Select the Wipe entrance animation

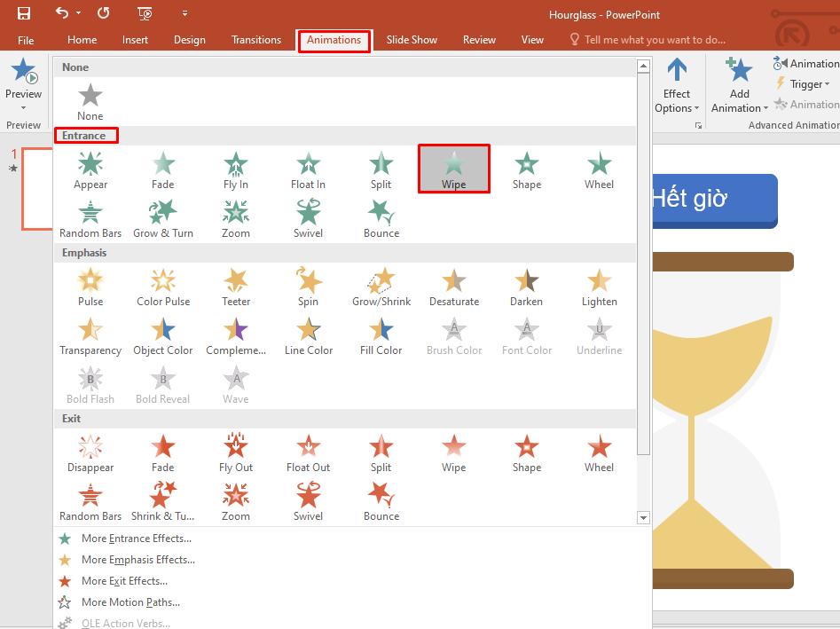coord(453,168)
